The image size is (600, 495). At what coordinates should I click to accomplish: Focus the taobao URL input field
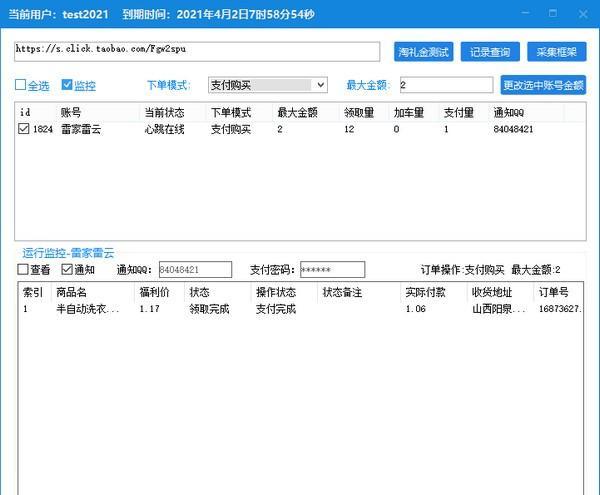197,52
